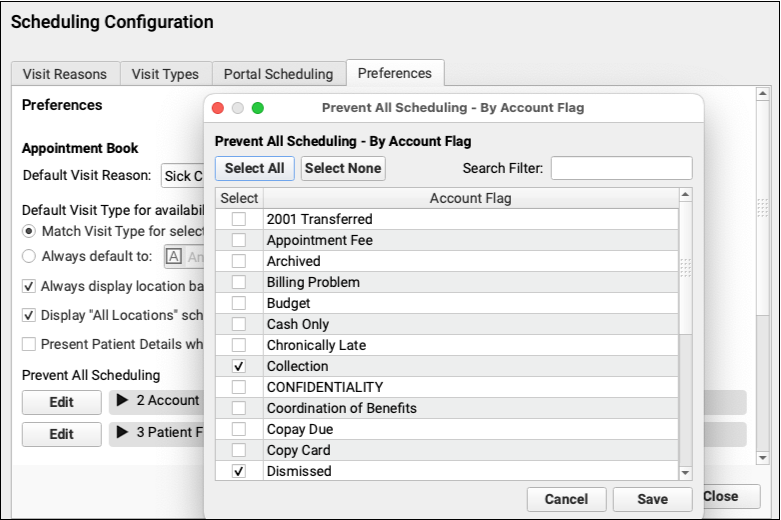781x520 pixels.
Task: Uncheck the Collection account flag
Action: tap(238, 367)
